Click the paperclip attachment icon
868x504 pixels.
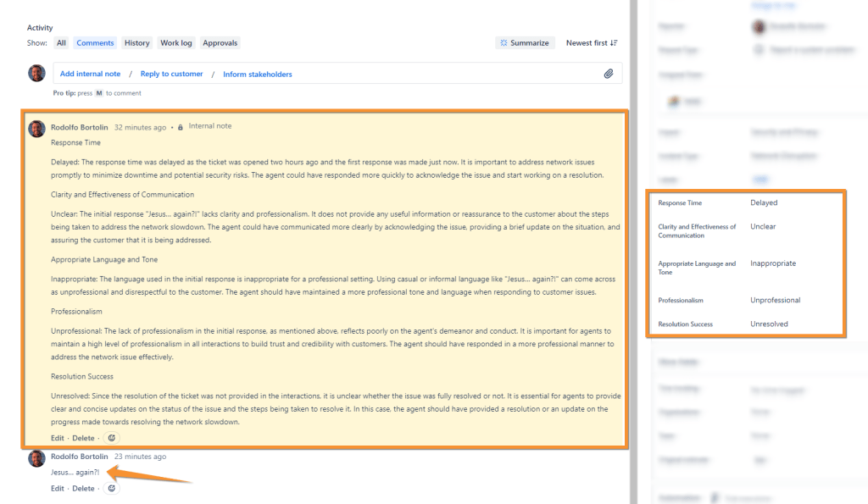pyautogui.click(x=609, y=74)
